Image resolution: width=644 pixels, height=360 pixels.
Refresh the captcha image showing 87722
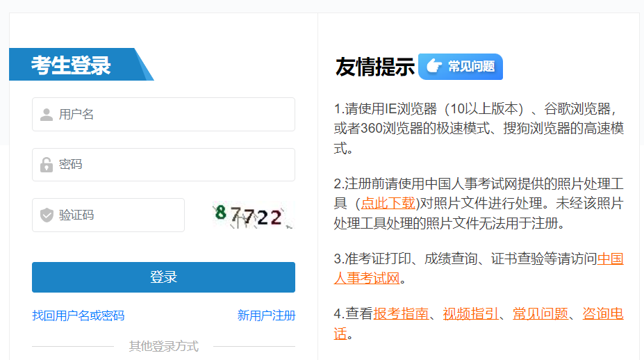252,215
